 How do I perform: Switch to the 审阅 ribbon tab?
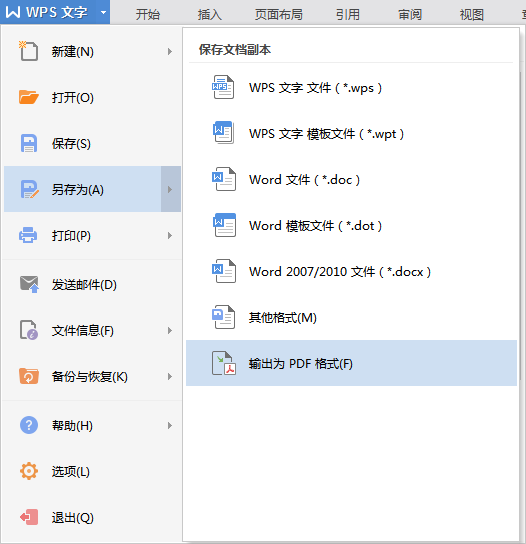[x=410, y=15]
